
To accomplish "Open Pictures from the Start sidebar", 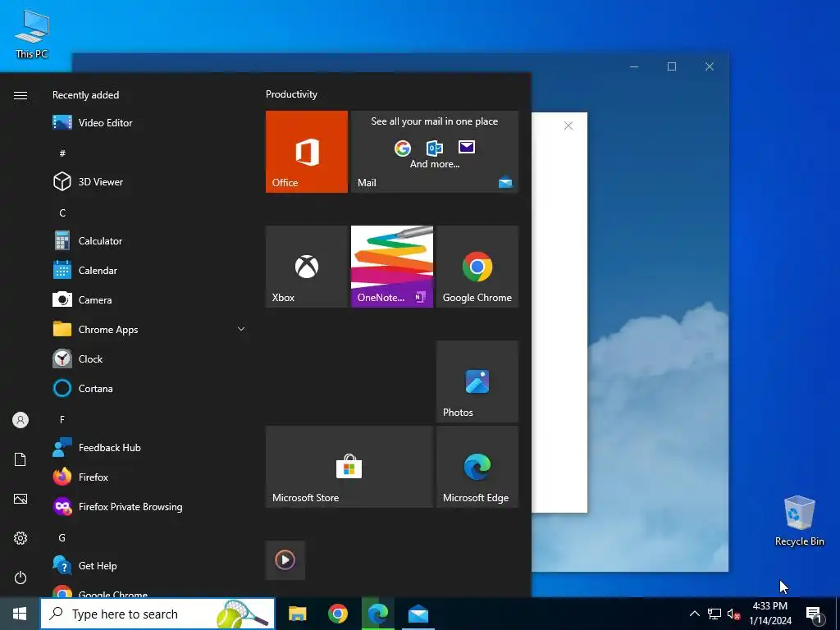I will click(x=21, y=499).
